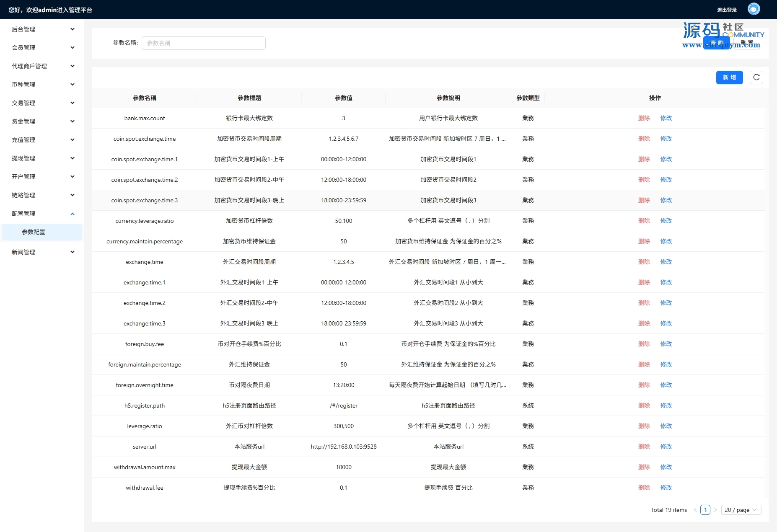
Task: Click 删除 for the server.url row
Action: click(x=644, y=447)
